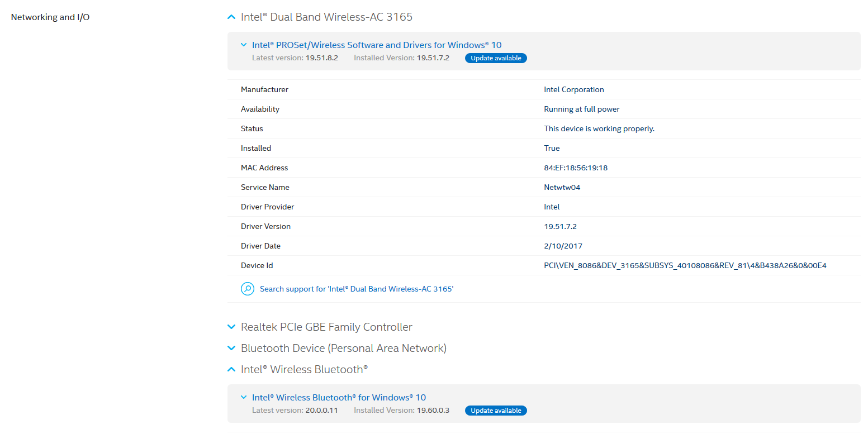Collapse Intel Dual Band Wireless-AC 3165 chevron
Viewport: 868px width, 434px height.
point(231,17)
